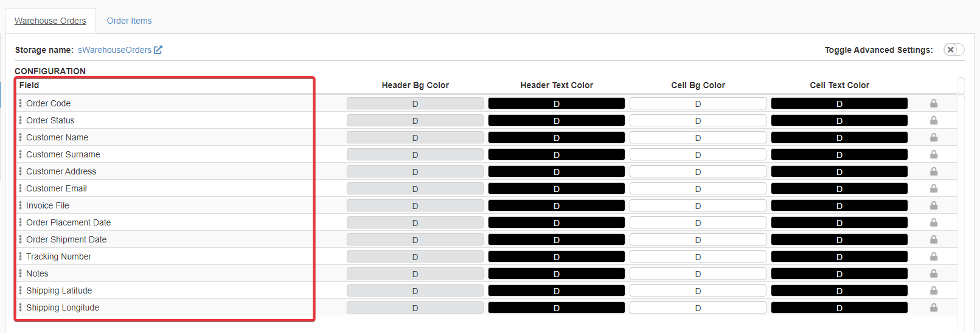Open the sWarehouseOrders storage link

[114, 50]
